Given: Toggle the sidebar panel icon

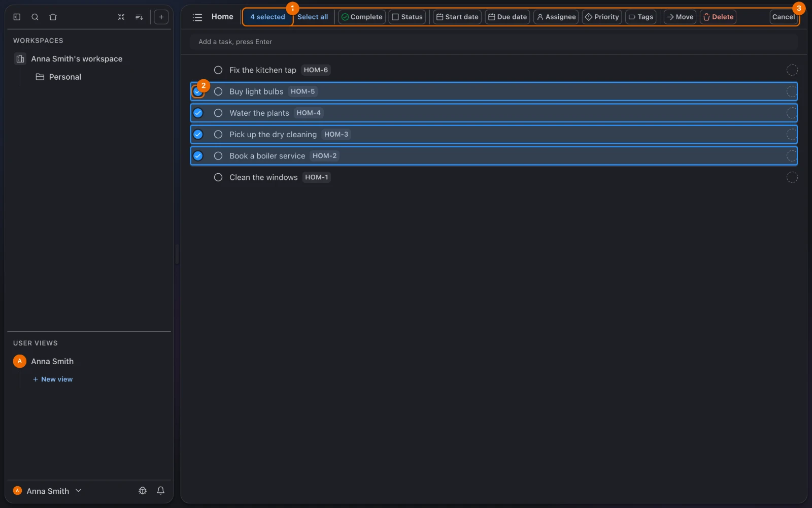Looking at the screenshot, I should click(x=17, y=17).
